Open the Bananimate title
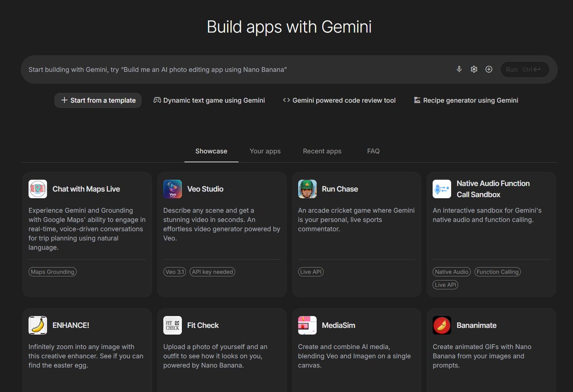Viewport: 573px width, 392px height. tap(477, 325)
